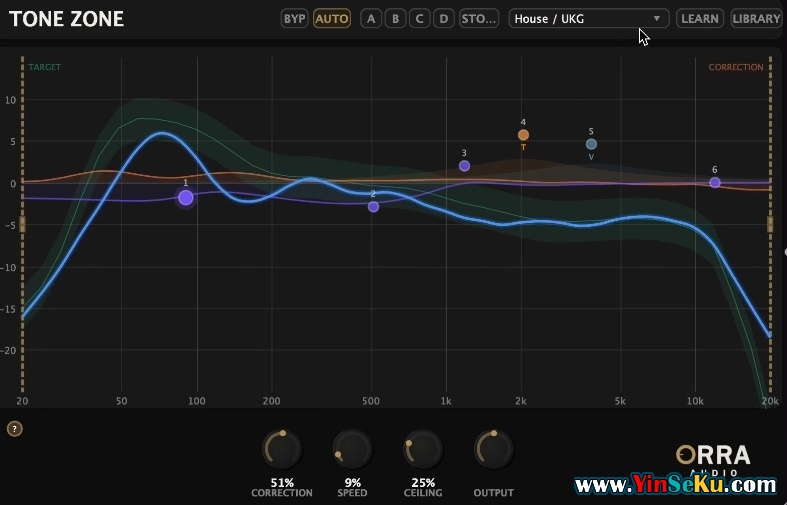787x505 pixels.
Task: Select EQ band node 3
Action: click(464, 166)
